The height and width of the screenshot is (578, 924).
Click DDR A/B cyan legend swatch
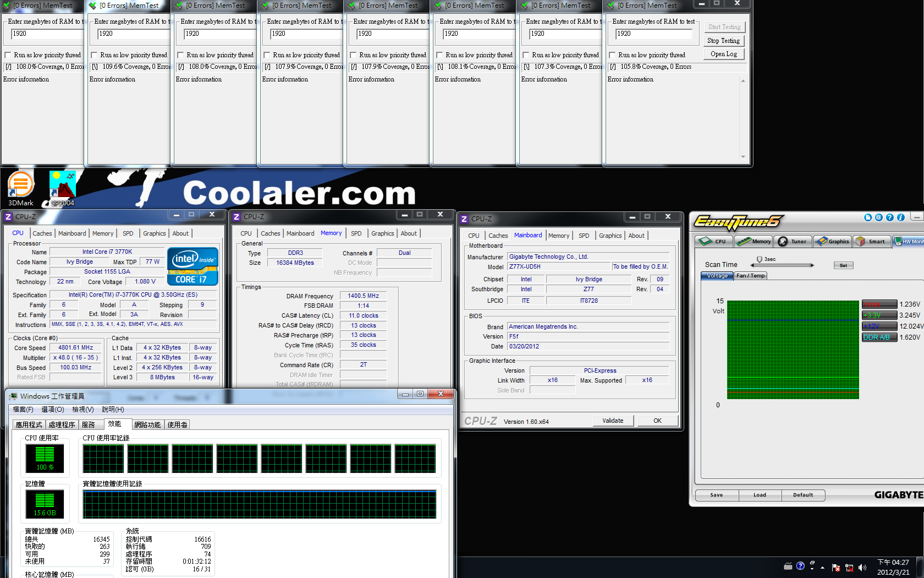(879, 337)
